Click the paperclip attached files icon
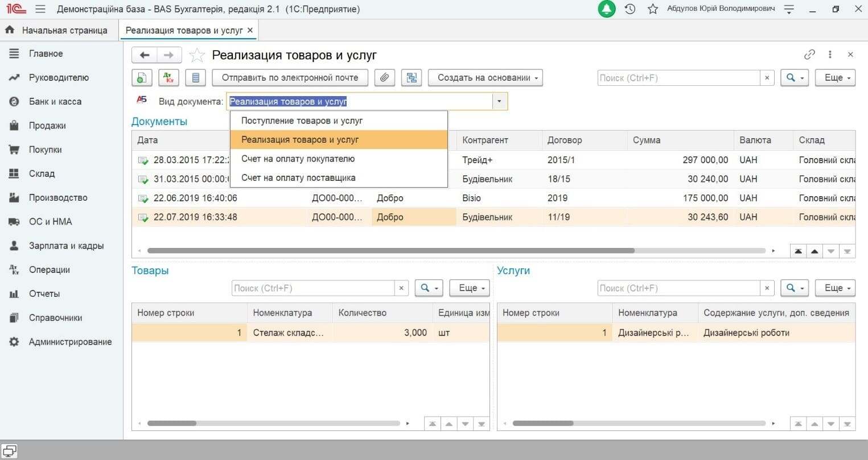Image resolution: width=868 pixels, height=460 pixels. [385, 78]
